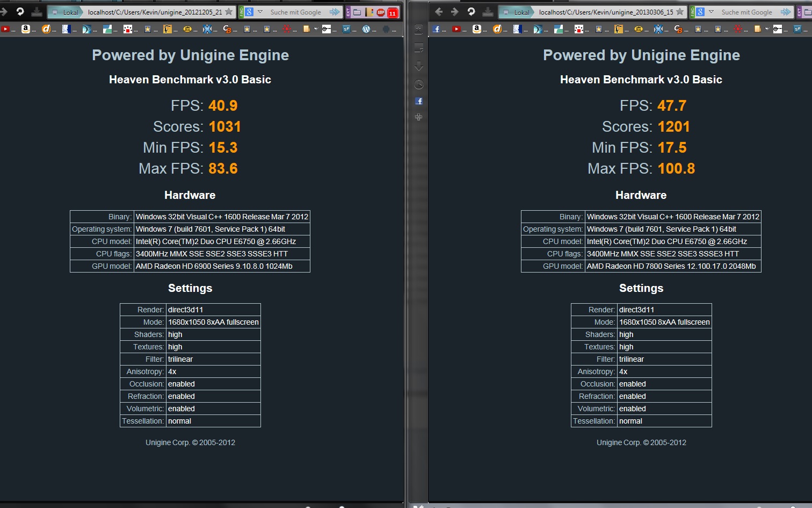Click the Min FPS value 15.3

point(223,147)
